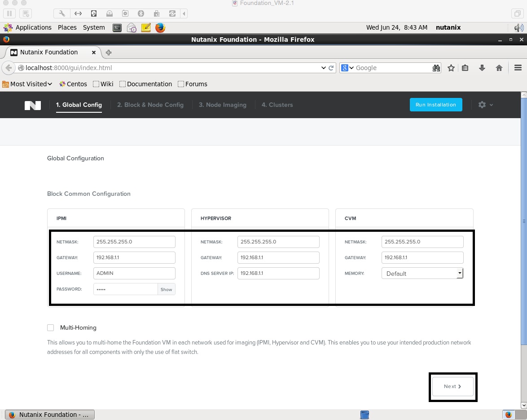Show the IPMI password
Viewport: 527px width, 420px height.
click(166, 289)
